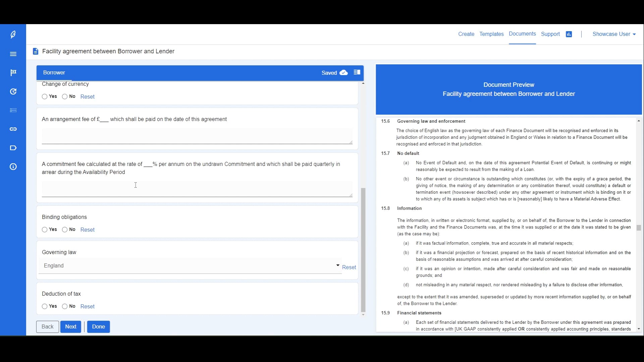Viewport: 644px width, 362px height.
Task: Click the feather logo icon in sidebar
Action: coord(13,35)
